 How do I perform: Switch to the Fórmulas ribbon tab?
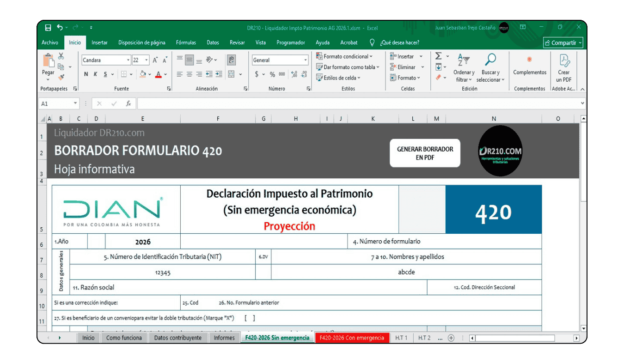(x=185, y=42)
